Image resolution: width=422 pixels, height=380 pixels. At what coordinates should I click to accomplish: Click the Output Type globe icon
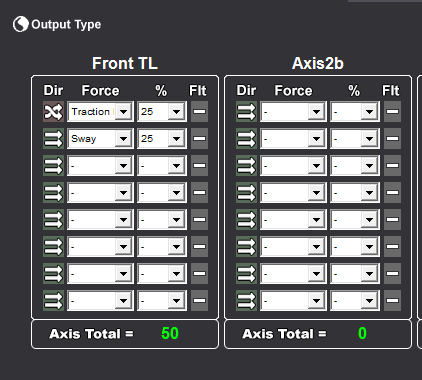20,24
